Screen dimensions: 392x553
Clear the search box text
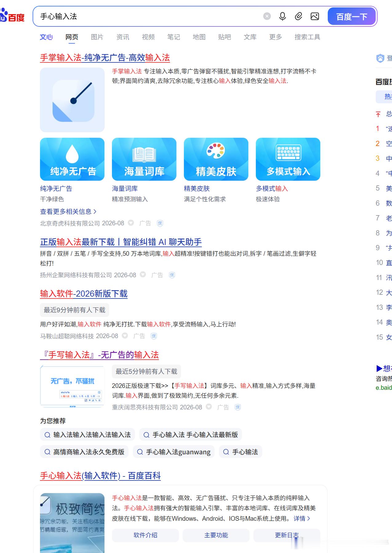[x=267, y=16]
